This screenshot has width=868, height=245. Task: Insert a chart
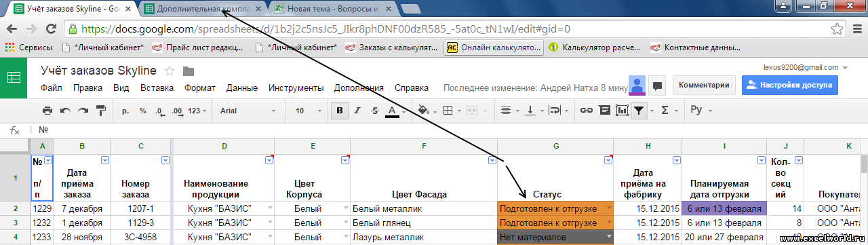(622, 111)
